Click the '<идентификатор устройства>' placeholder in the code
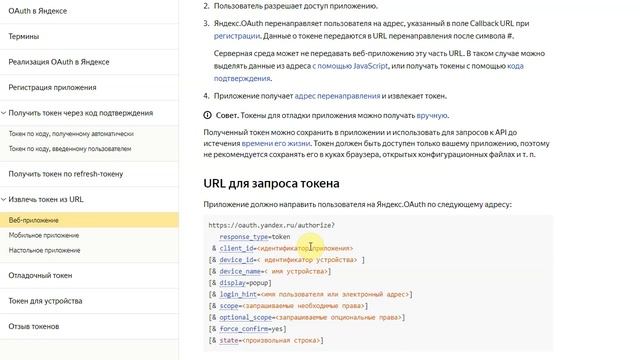 coord(307,260)
